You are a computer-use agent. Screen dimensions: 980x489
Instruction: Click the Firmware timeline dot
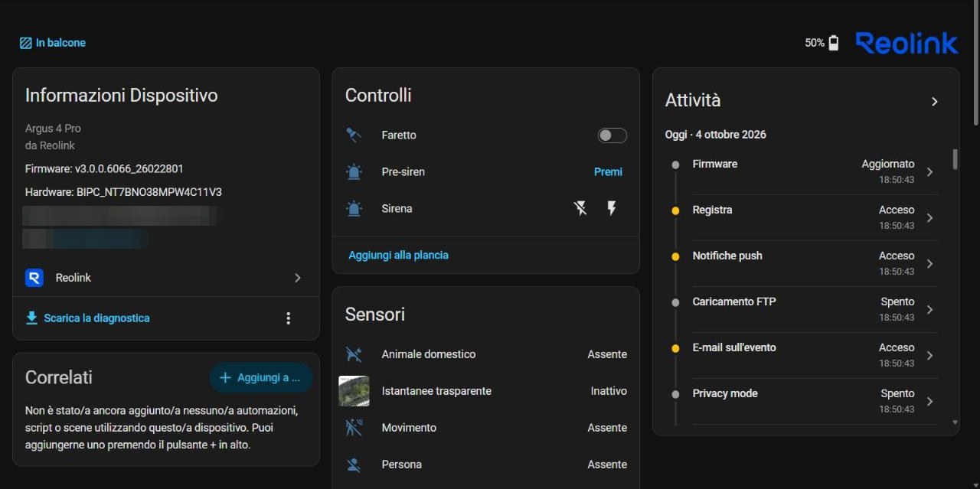[x=675, y=165]
